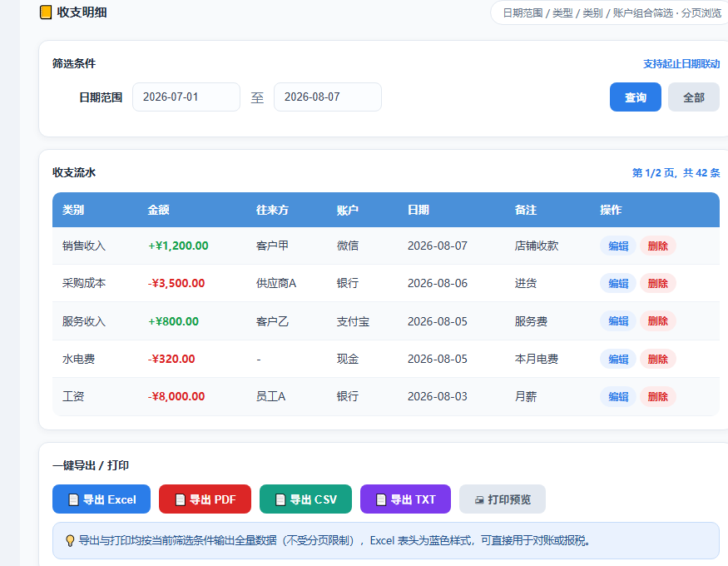The image size is (728, 566).
Task: Click the remark 本月电费
Action: 537,359
